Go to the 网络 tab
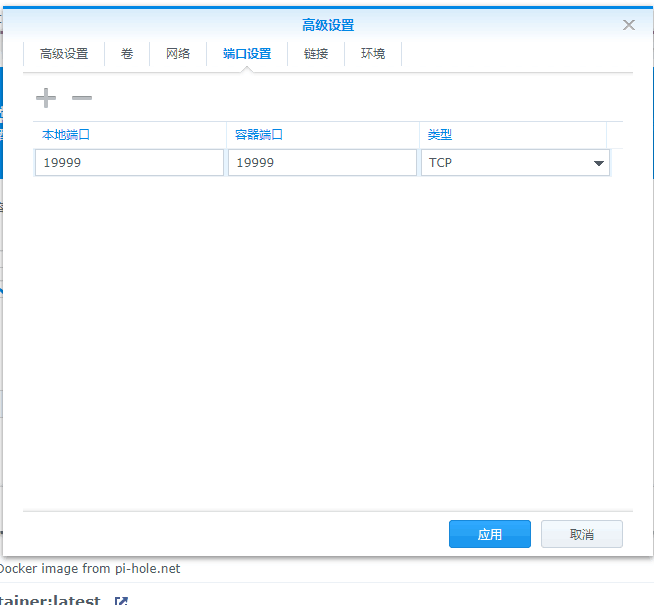654x605 pixels. coord(178,54)
